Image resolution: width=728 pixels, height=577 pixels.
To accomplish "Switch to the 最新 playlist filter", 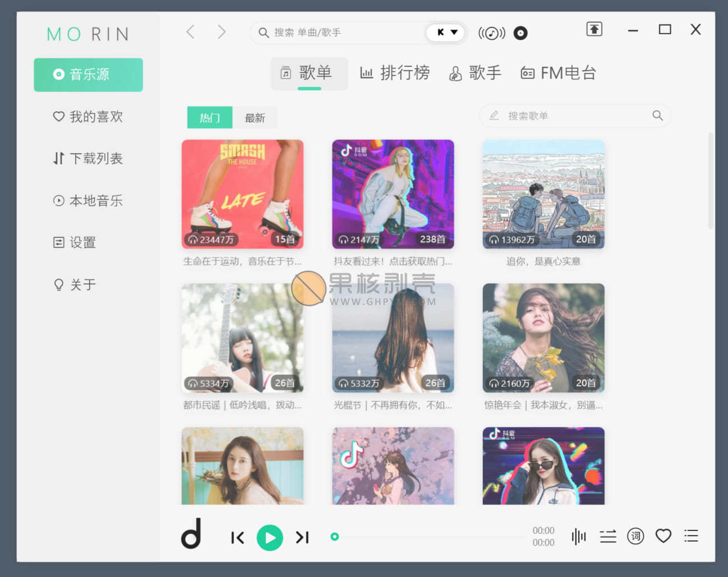I will tap(255, 118).
